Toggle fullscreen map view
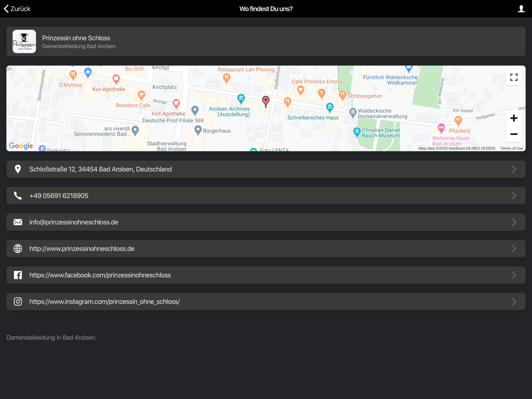532x399 pixels. (514, 77)
